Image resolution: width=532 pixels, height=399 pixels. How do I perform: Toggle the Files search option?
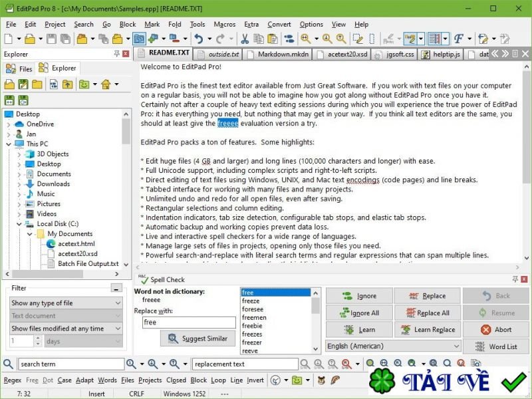point(128,380)
